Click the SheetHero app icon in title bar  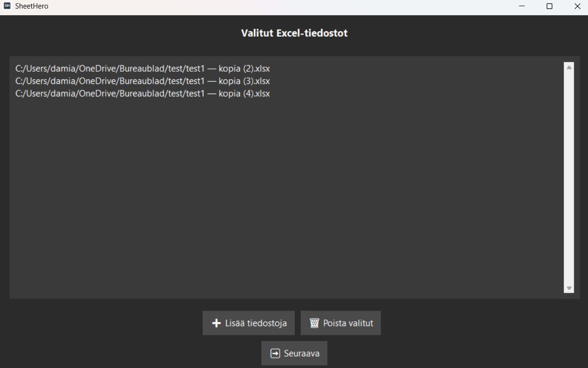[7, 6]
